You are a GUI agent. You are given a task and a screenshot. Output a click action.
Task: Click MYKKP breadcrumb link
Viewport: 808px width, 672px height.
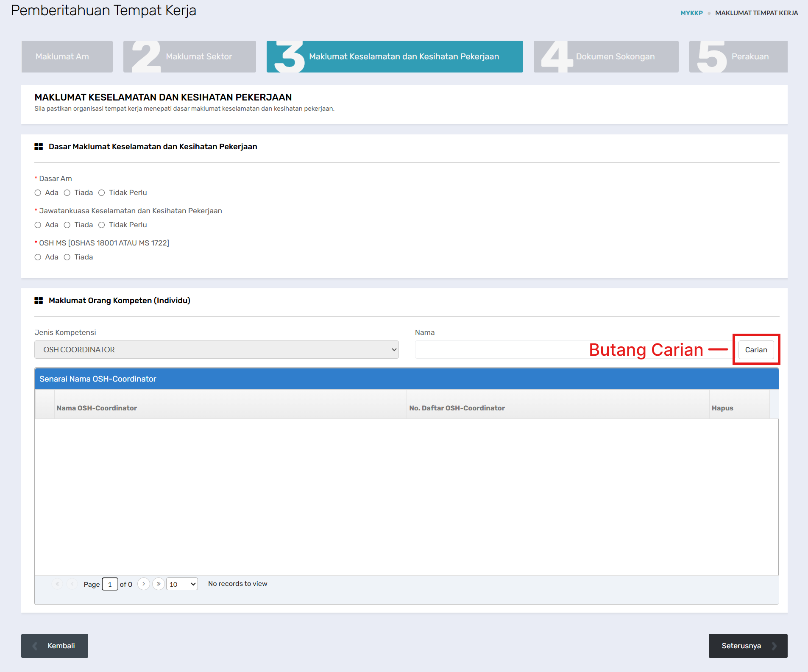[x=691, y=13]
